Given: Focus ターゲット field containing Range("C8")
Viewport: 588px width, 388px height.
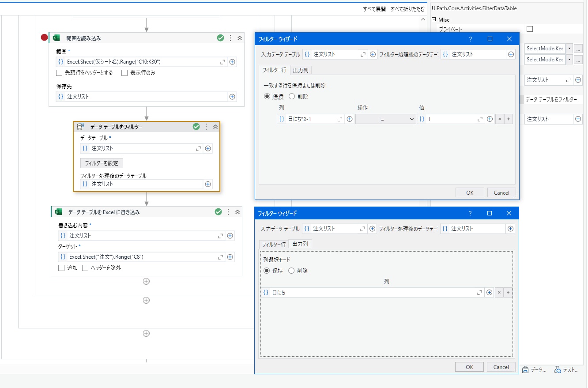Looking at the screenshot, I should pyautogui.click(x=142, y=257).
